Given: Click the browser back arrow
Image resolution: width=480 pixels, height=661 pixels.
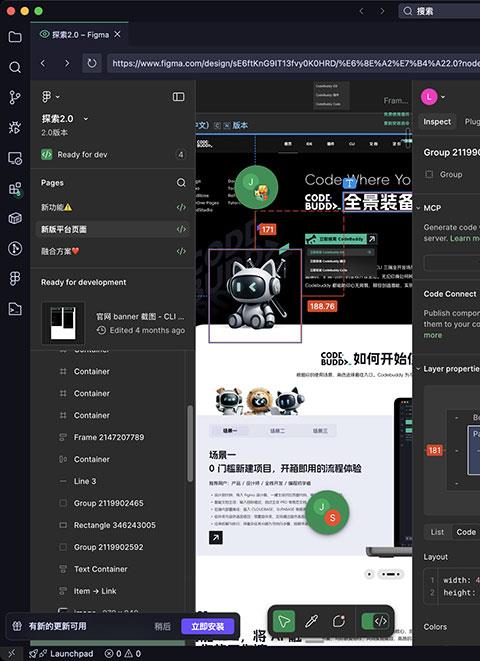Looking at the screenshot, I should [x=43, y=63].
